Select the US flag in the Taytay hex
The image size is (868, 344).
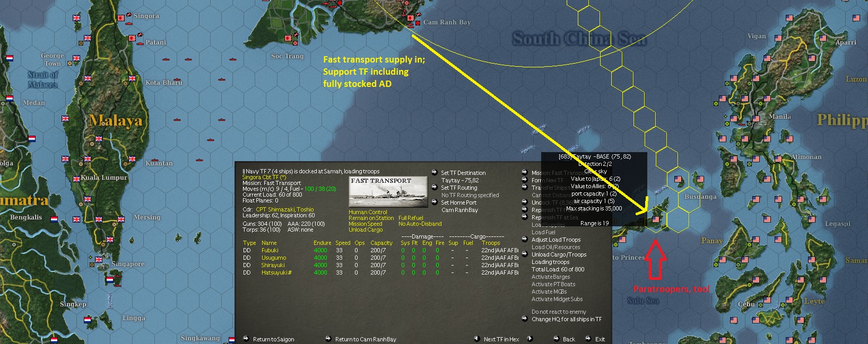coord(656,219)
